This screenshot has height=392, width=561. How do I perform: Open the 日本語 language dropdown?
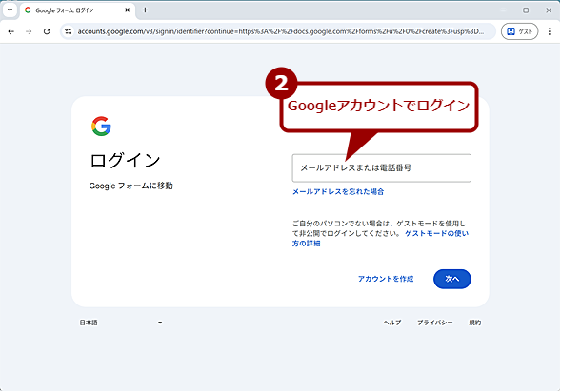tap(121, 323)
